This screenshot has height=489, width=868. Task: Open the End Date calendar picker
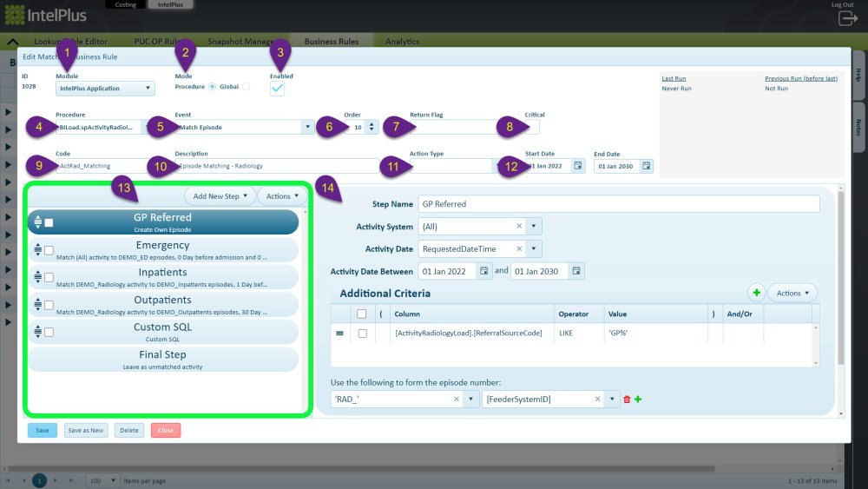click(x=646, y=166)
